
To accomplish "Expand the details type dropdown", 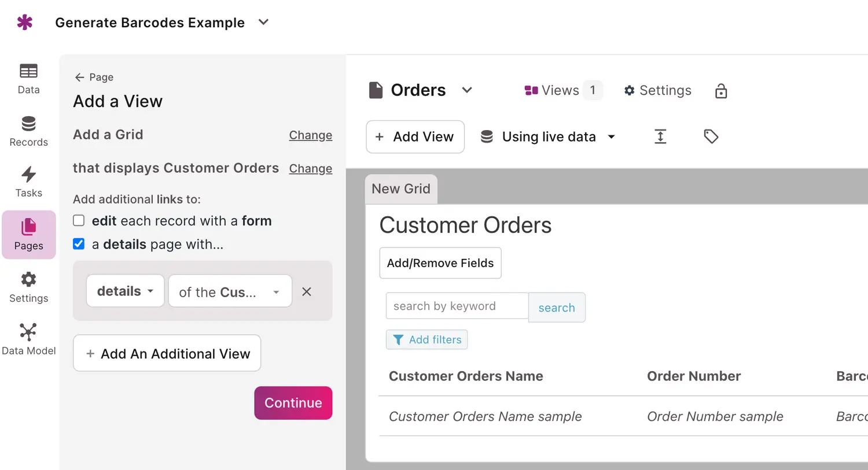I will tap(125, 291).
